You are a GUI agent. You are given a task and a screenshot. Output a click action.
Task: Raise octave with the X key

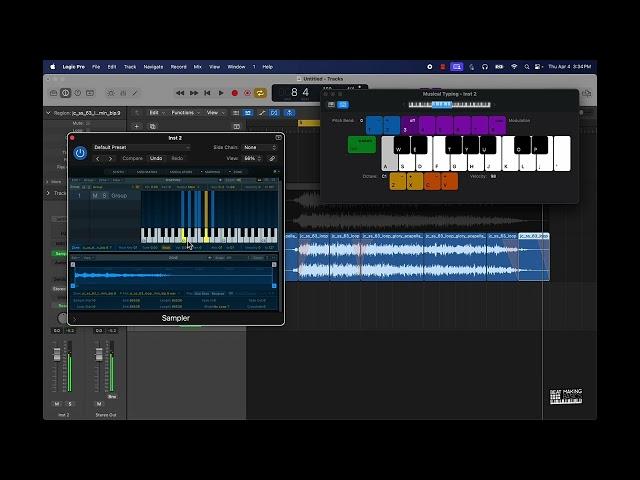pyautogui.click(x=415, y=182)
